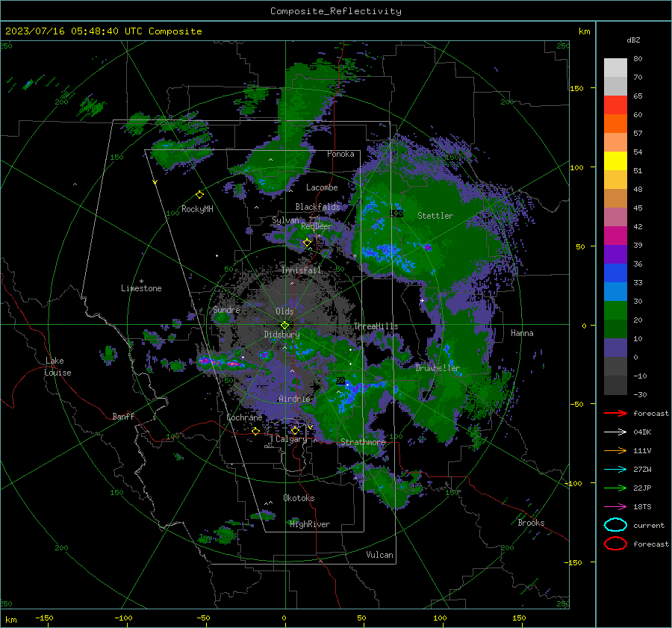This screenshot has height=628, width=672.
Task: Select the bright green 20-30 dBZ swatch
Action: pyautogui.click(x=615, y=310)
